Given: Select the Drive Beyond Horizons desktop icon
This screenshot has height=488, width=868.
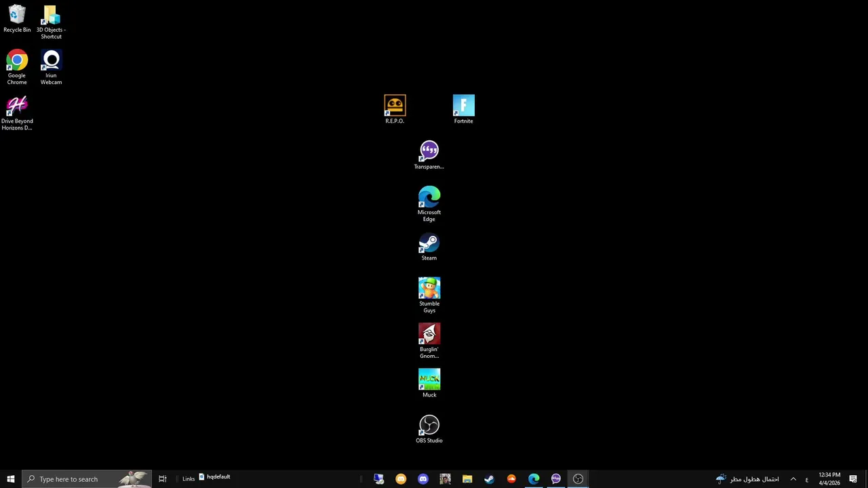Looking at the screenshot, I should pyautogui.click(x=17, y=113).
